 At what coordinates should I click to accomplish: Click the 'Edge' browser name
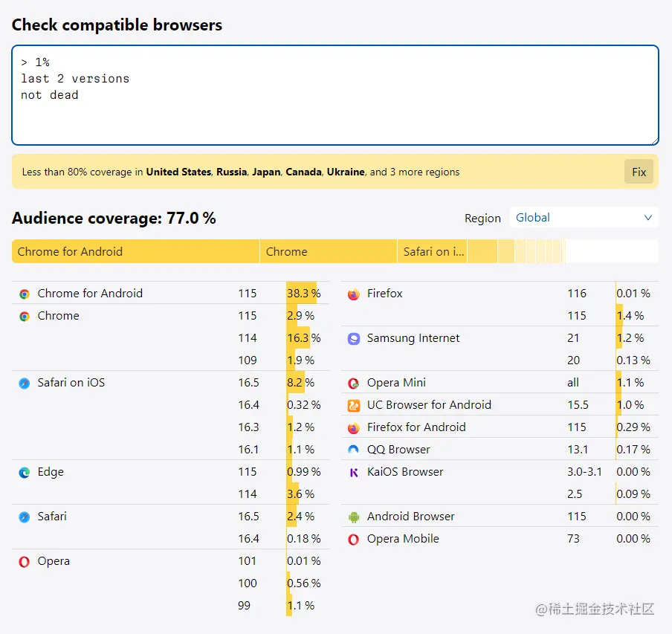51,472
